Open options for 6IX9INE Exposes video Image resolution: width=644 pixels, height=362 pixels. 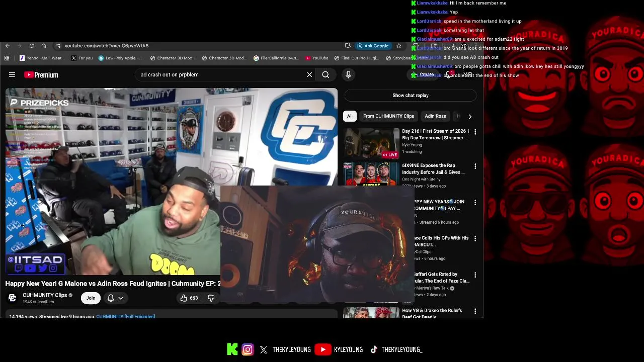click(x=475, y=166)
